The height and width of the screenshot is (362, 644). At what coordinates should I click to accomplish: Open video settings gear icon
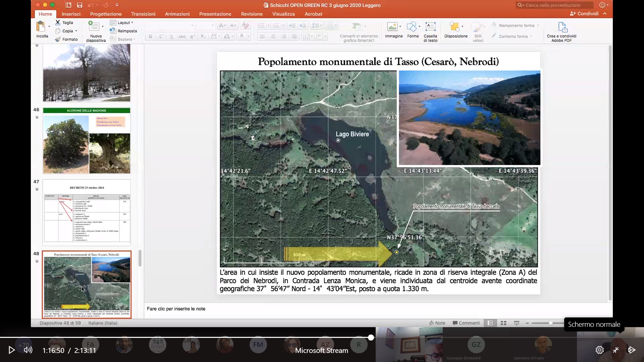pyautogui.click(x=599, y=350)
